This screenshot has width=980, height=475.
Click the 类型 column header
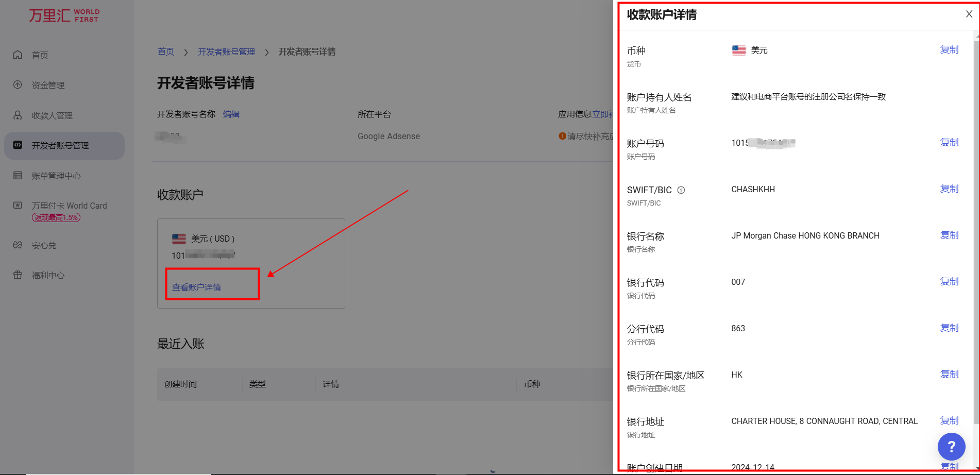click(258, 384)
